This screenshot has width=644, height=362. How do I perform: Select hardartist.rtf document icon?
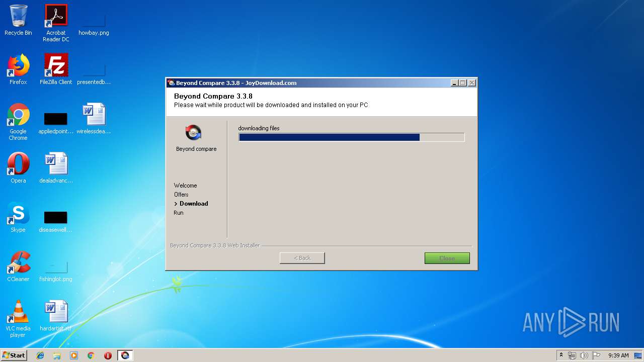[x=56, y=316]
